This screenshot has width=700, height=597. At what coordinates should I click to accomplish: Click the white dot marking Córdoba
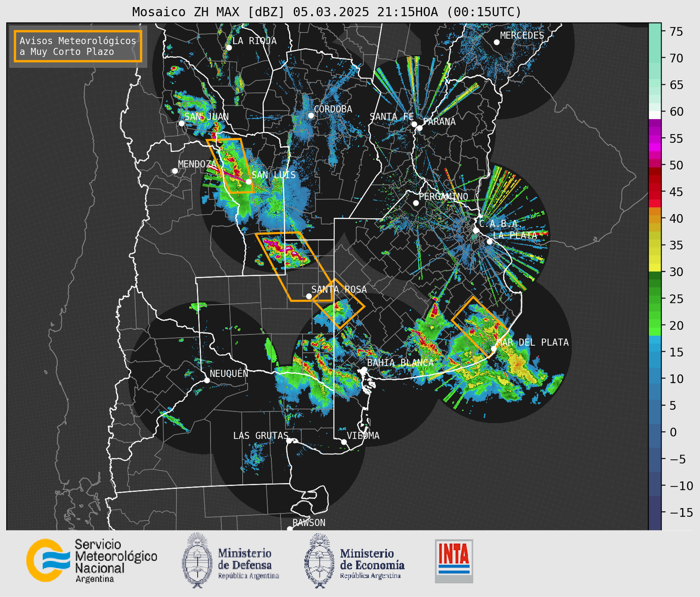(311, 115)
